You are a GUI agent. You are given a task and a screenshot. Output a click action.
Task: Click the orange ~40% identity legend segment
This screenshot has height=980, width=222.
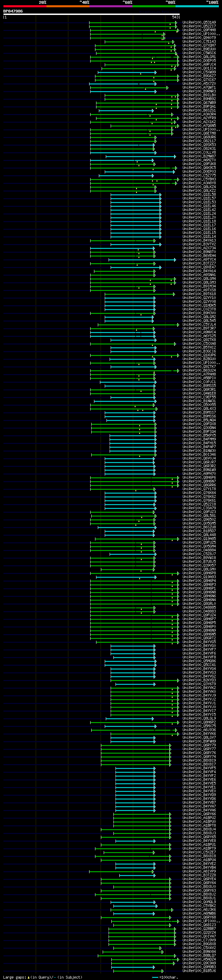68,6
